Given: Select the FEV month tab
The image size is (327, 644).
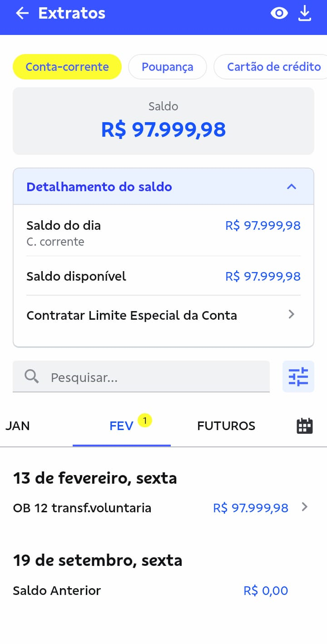Looking at the screenshot, I should pos(121,426).
